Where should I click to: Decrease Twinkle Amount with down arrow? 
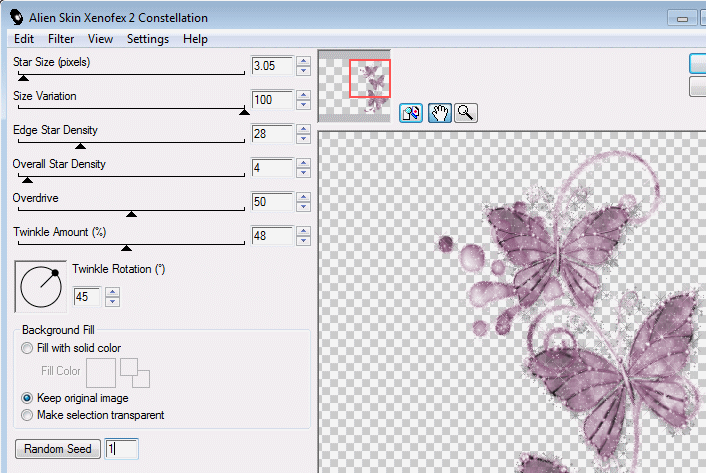(x=303, y=241)
